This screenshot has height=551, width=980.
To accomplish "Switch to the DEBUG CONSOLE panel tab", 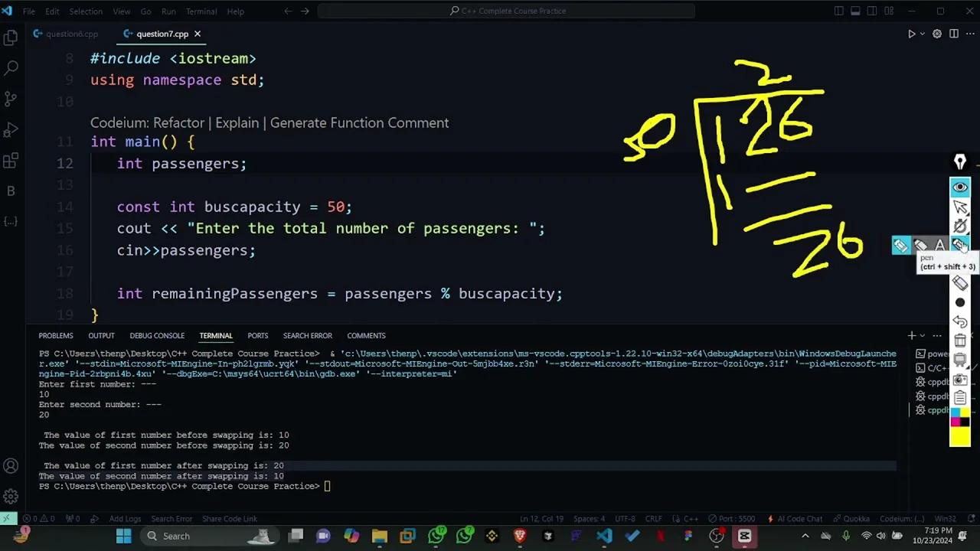I will point(157,335).
